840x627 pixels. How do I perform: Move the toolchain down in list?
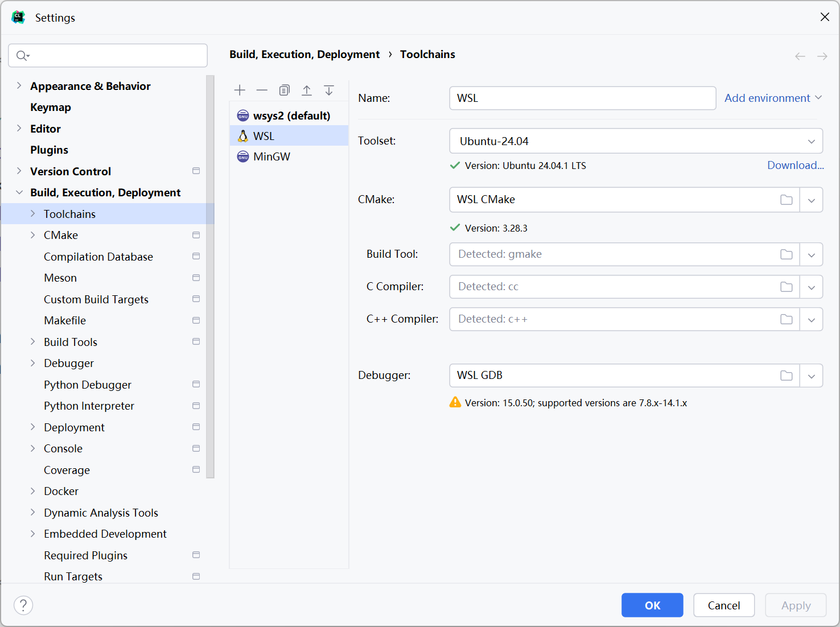tap(329, 90)
